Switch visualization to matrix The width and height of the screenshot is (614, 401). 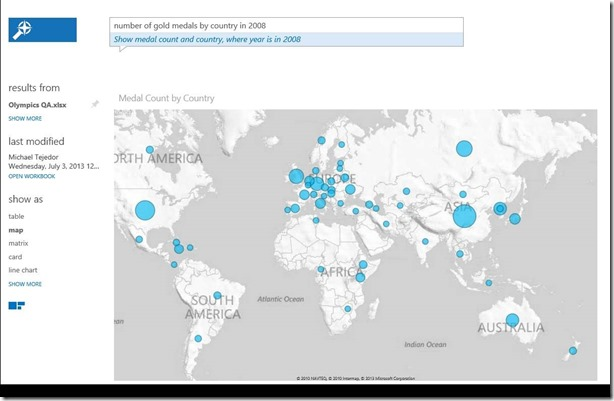[x=18, y=243]
